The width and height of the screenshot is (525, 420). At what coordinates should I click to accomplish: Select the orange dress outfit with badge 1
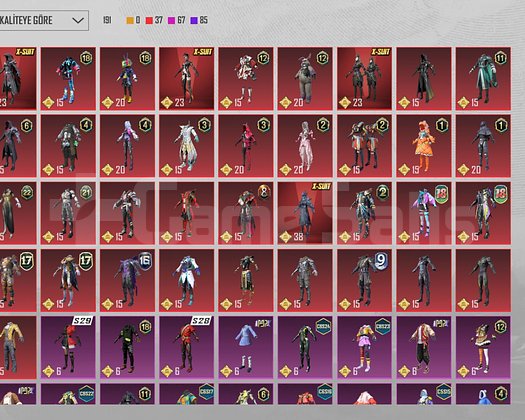(424, 146)
